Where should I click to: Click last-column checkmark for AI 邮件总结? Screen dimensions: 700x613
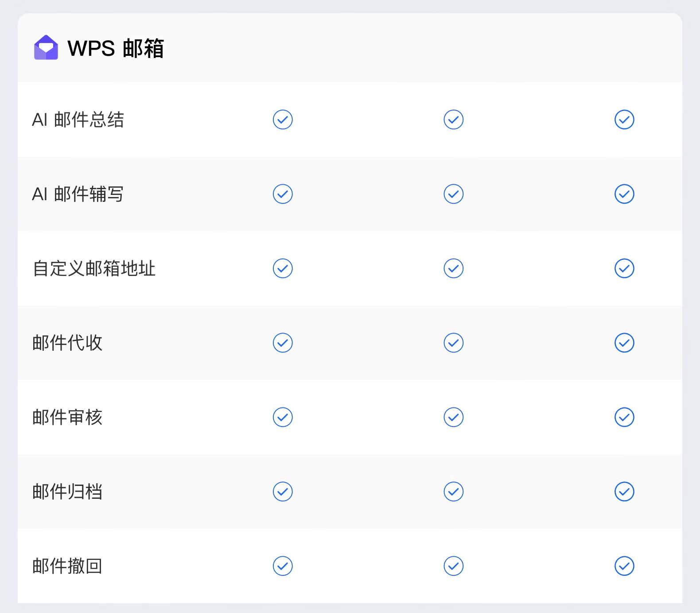click(624, 120)
